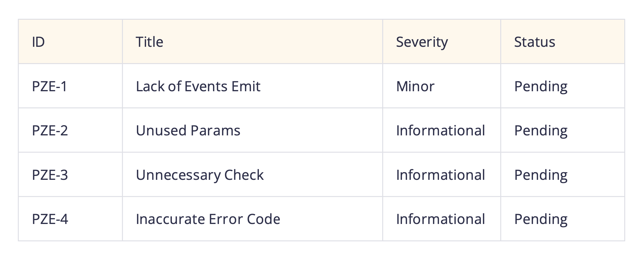
Task: Click the Title column header
Action: click(149, 42)
